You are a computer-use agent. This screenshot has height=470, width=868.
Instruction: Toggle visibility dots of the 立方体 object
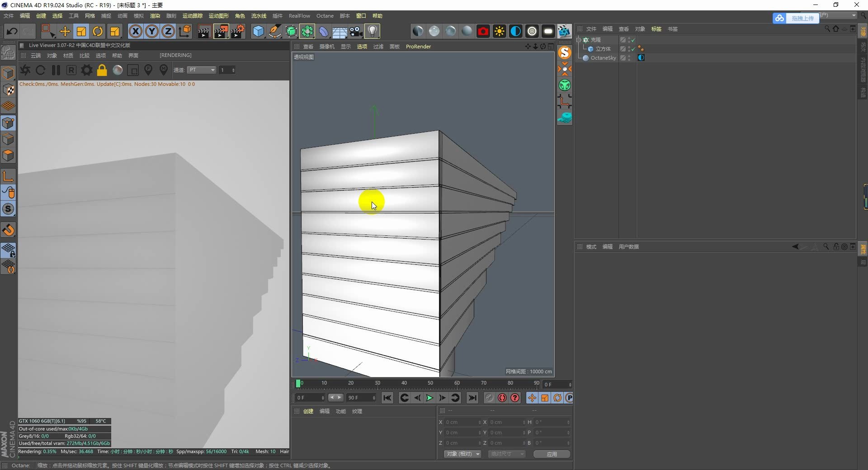pyautogui.click(x=628, y=49)
